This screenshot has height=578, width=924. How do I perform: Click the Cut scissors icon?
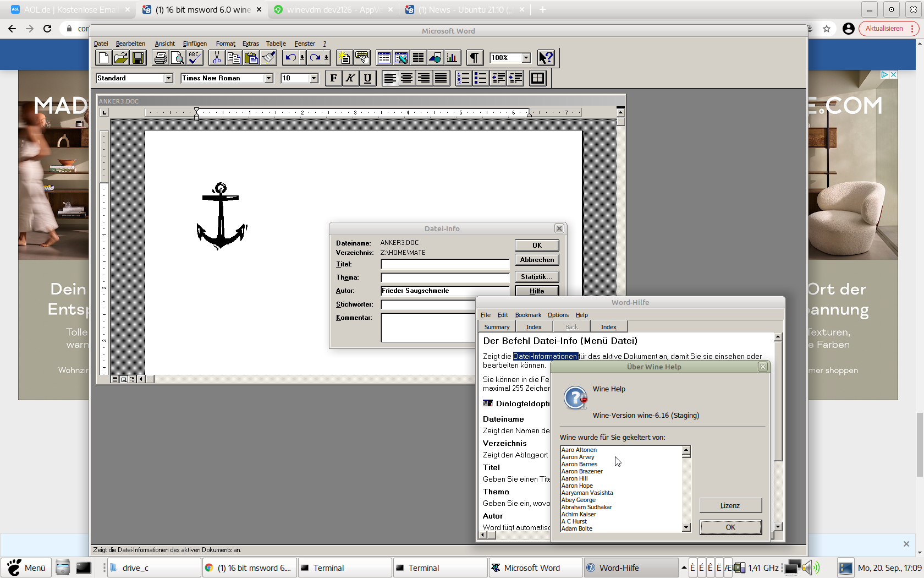[x=217, y=58]
